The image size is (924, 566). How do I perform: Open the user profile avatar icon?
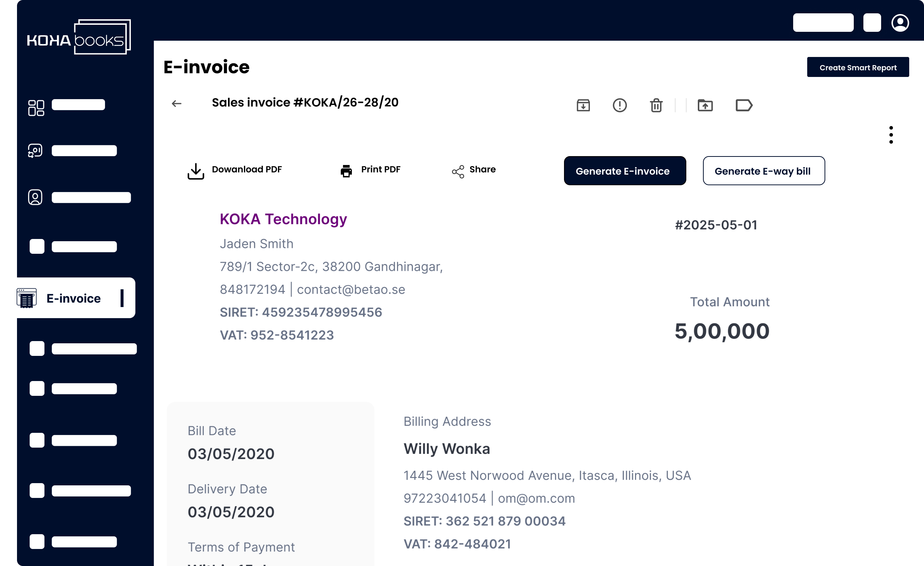pyautogui.click(x=900, y=23)
